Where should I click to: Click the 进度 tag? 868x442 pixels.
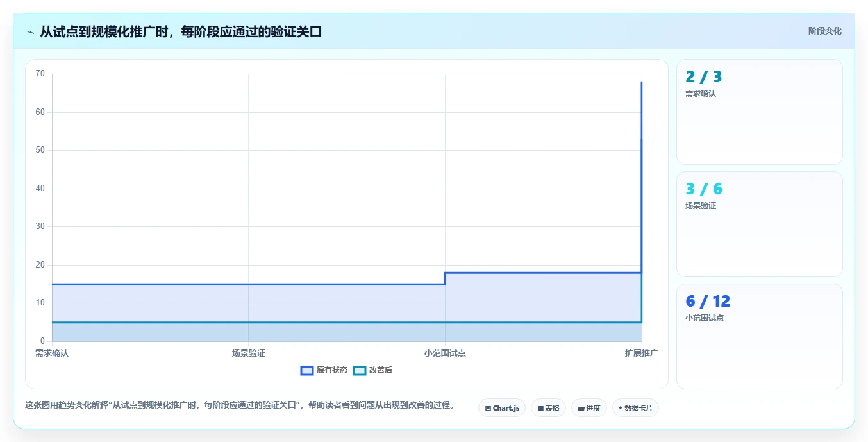(589, 408)
